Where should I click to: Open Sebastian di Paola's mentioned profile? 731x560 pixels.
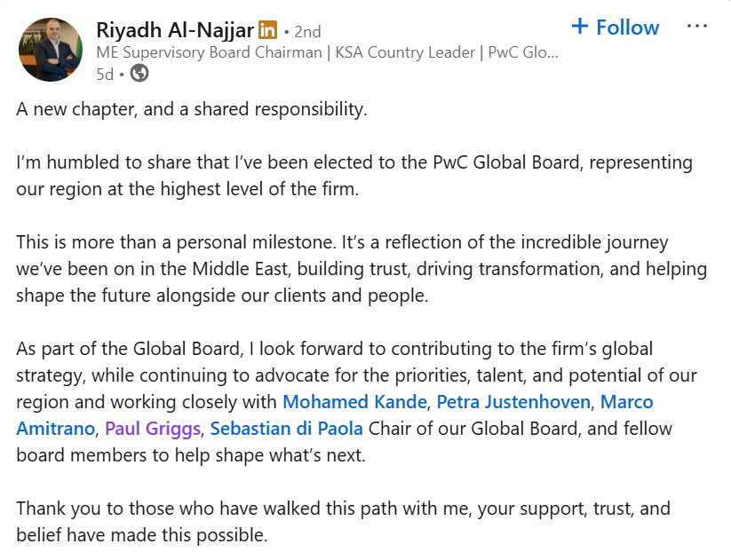click(x=286, y=429)
